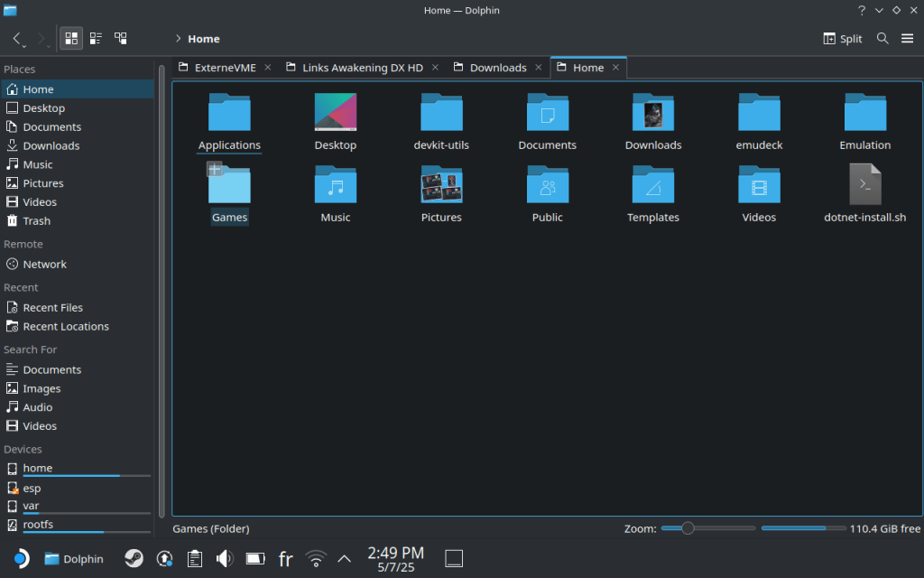The width and height of the screenshot is (924, 578).
Task: Toggle selection plus marker on Games folder
Action: click(x=215, y=169)
